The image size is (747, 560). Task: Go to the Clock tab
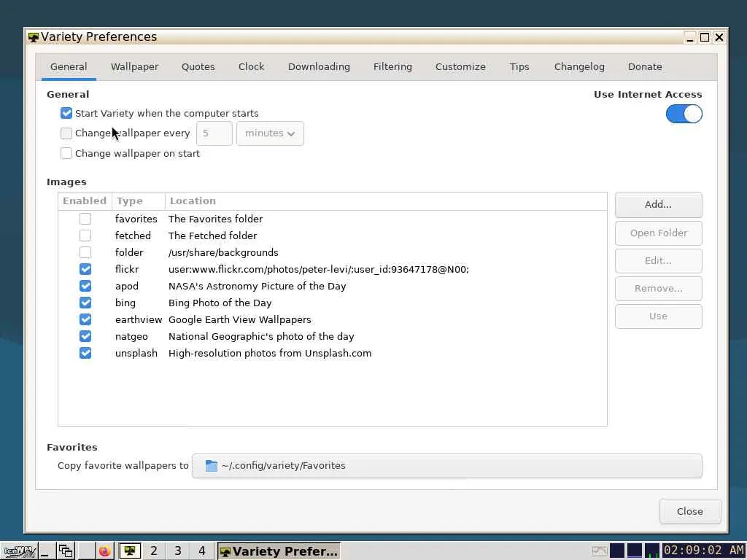coord(251,66)
